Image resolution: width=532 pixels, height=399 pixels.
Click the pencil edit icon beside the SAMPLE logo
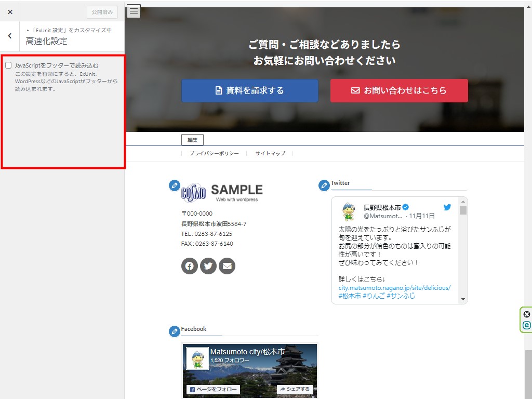pos(175,185)
